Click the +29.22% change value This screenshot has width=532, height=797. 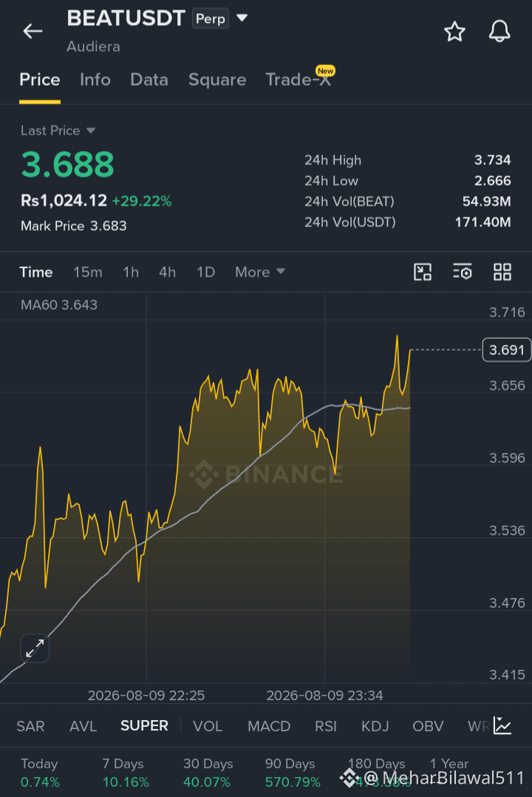[142, 201]
